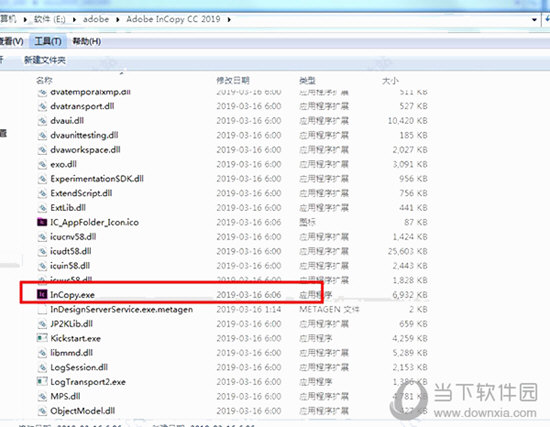Image resolution: width=550 pixels, height=427 pixels.
Task: Select the file name LogTransport2.exe
Action: [88, 382]
